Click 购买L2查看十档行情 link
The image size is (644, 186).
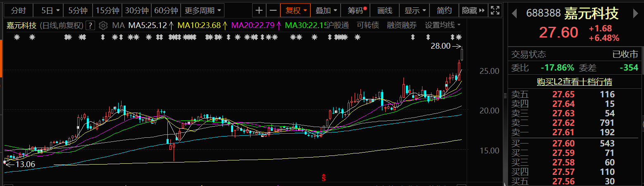(575, 82)
